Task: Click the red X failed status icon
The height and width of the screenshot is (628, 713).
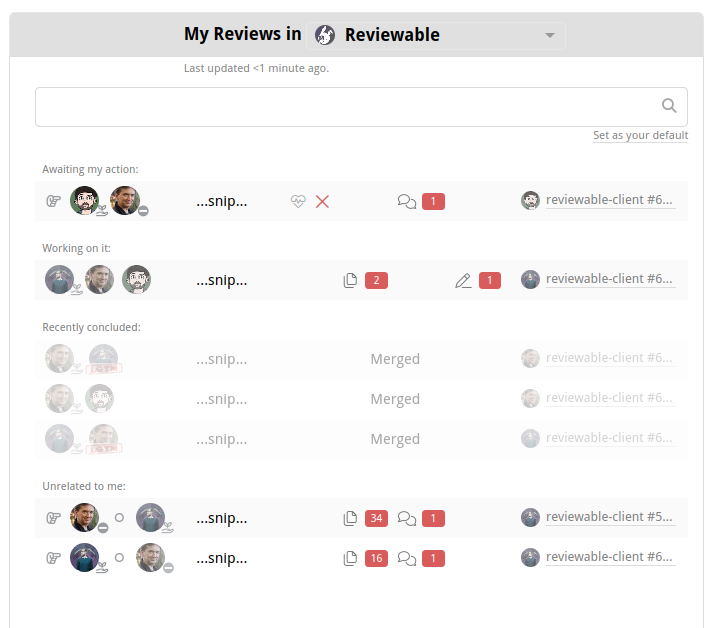Action: click(322, 201)
